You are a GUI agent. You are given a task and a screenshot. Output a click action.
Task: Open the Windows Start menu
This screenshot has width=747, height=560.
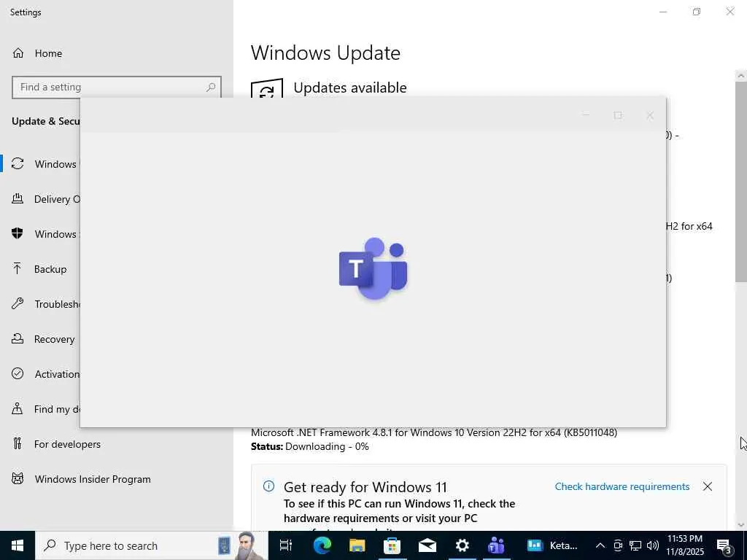pos(18,545)
